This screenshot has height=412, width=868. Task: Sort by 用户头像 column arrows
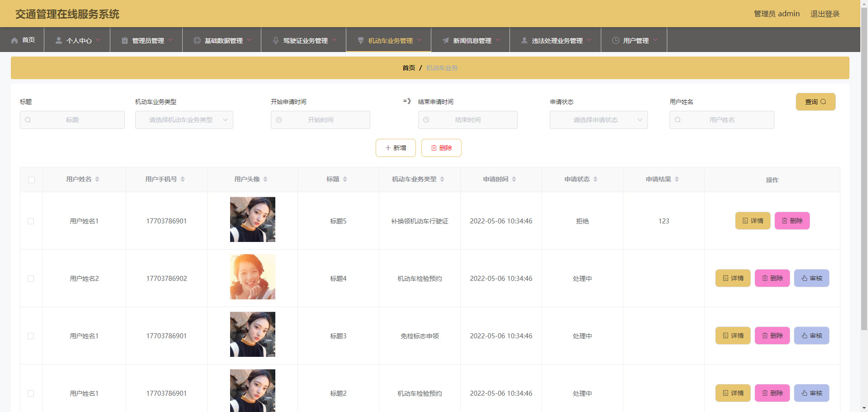click(265, 179)
